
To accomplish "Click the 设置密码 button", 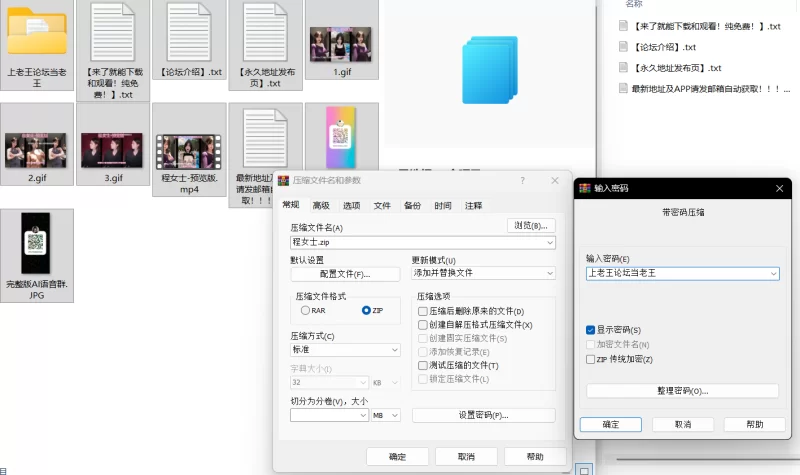I will [x=483, y=415].
